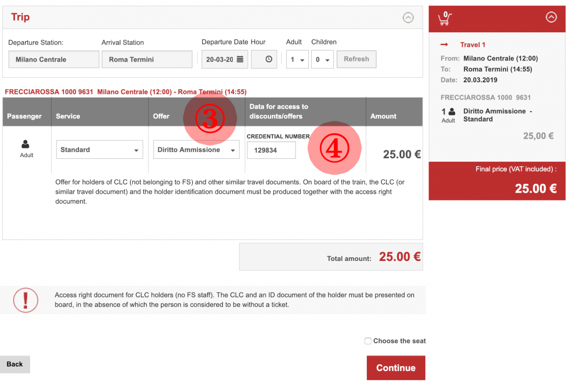Click the Data for access to discounts/offers header
The image size is (569, 392).
(x=279, y=112)
